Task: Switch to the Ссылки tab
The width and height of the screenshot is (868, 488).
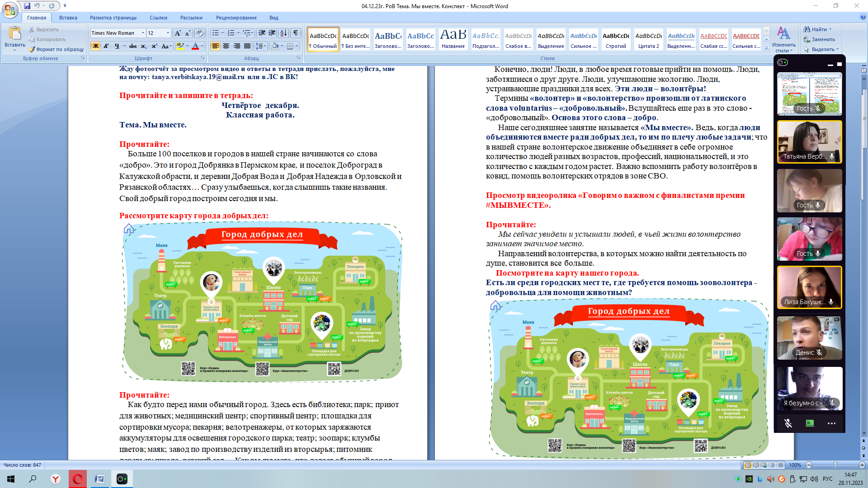Action: pyautogui.click(x=158, y=18)
